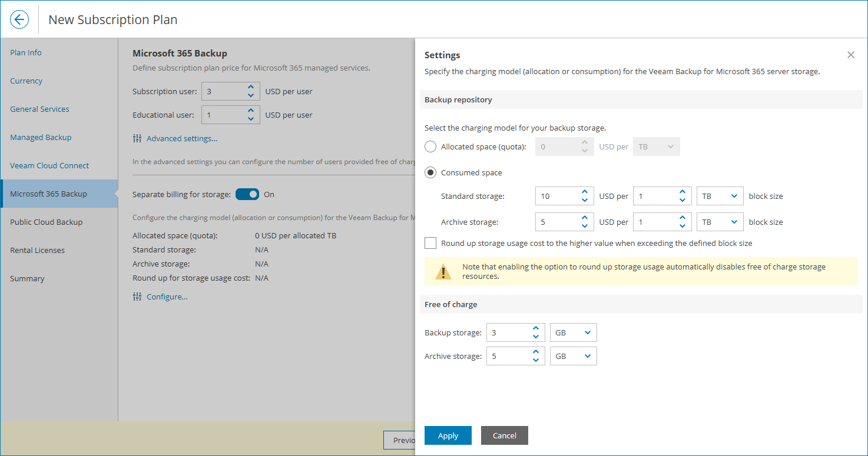The height and width of the screenshot is (456, 868).
Task: Open the Backup storage GB unit dropdown
Action: click(x=572, y=332)
